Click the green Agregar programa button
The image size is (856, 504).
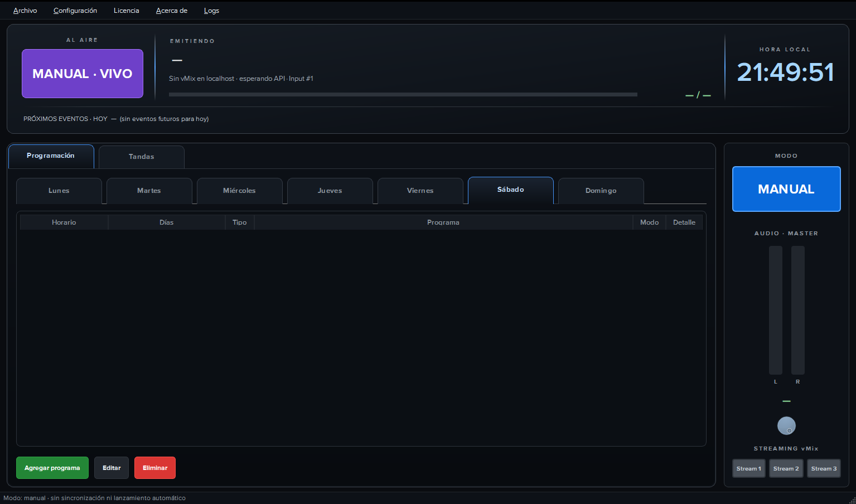(x=52, y=468)
